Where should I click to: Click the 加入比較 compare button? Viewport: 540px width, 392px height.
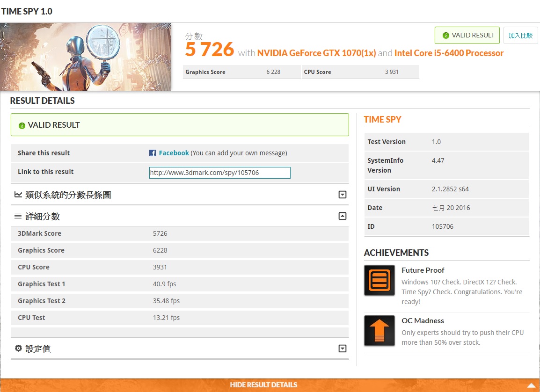click(520, 36)
